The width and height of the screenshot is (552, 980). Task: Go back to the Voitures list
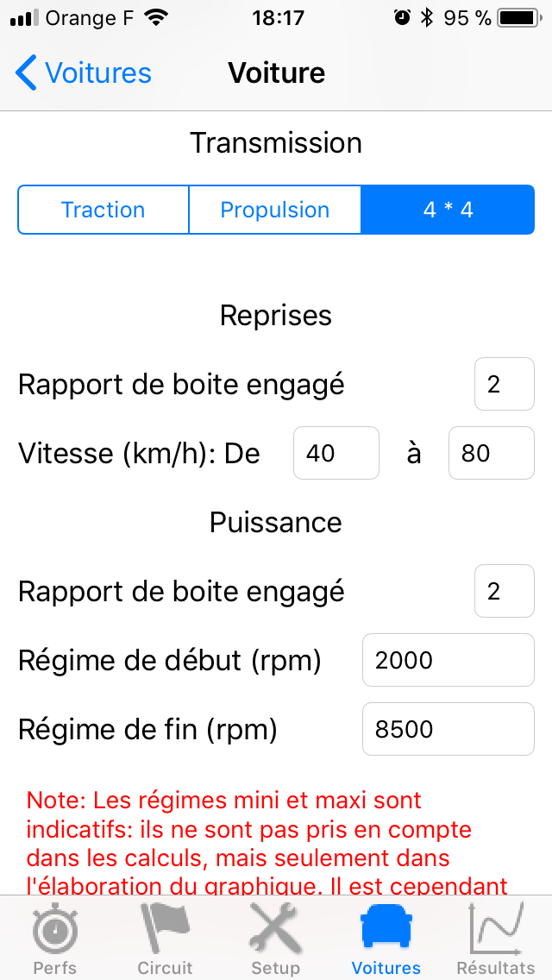click(82, 73)
